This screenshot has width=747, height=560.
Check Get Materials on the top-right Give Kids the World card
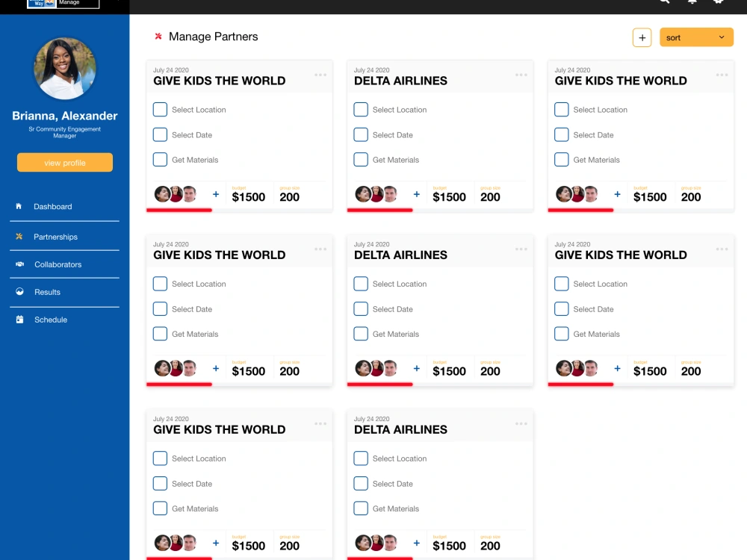(562, 160)
